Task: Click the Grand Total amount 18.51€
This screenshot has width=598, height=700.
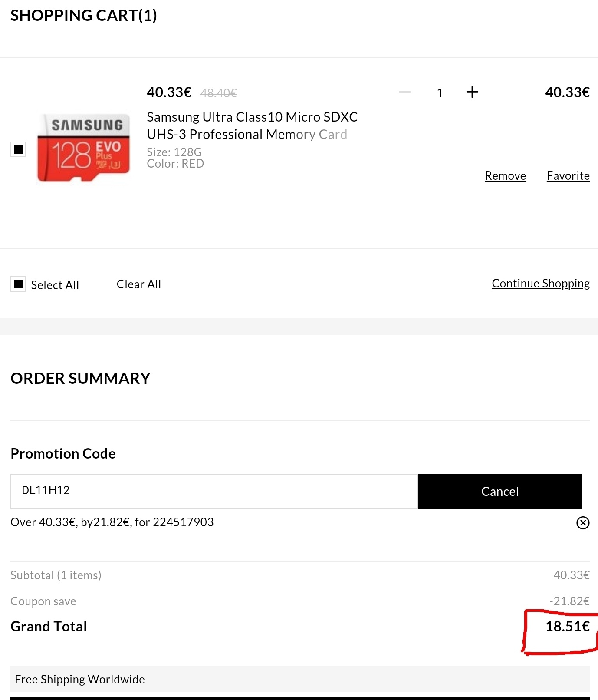Action: (x=567, y=626)
